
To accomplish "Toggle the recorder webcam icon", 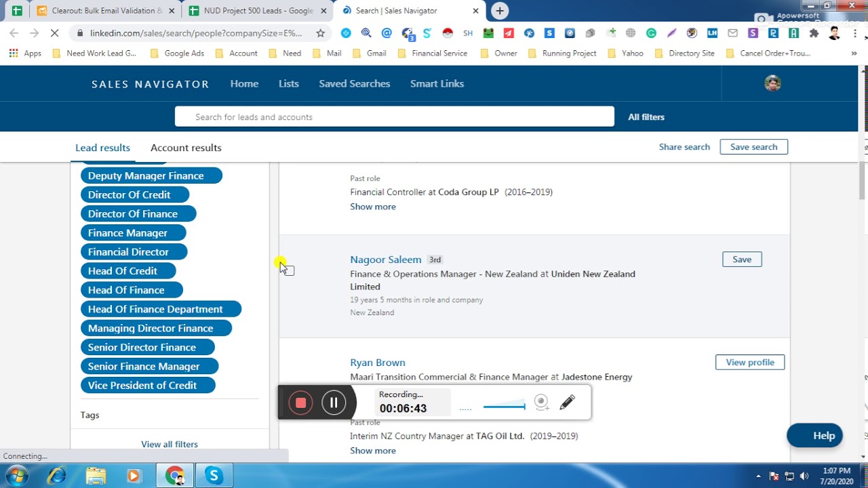I will (541, 403).
